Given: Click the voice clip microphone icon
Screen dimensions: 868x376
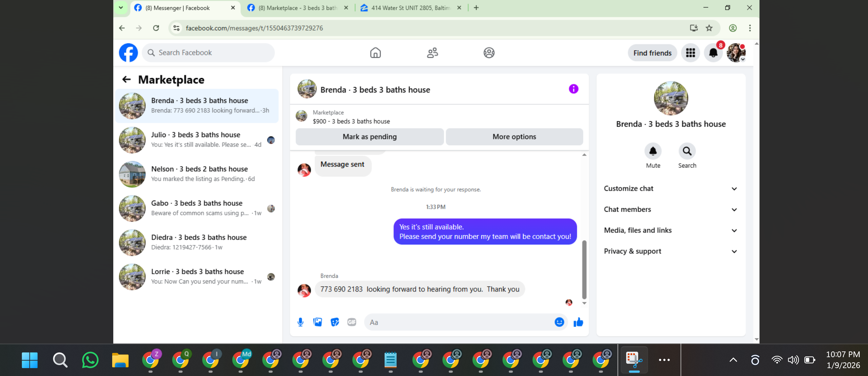Looking at the screenshot, I should (x=300, y=322).
